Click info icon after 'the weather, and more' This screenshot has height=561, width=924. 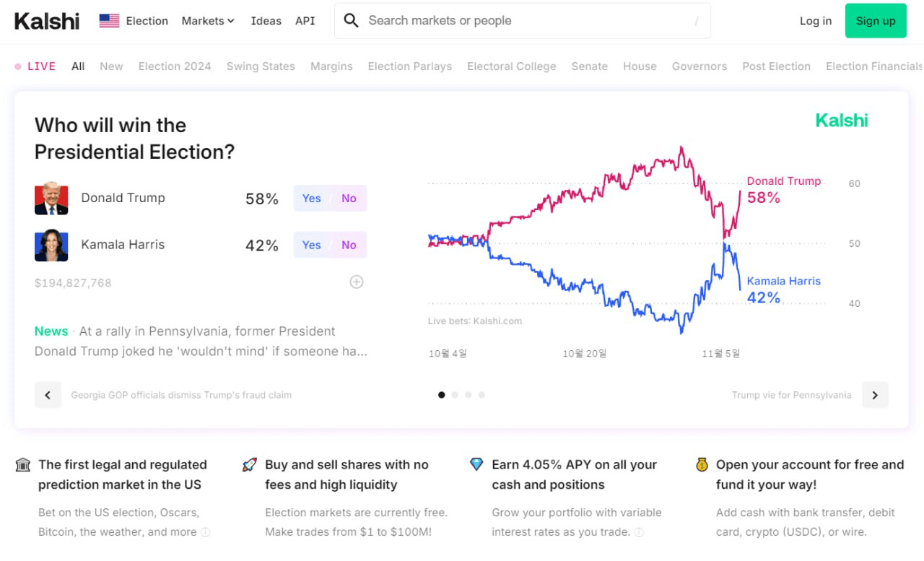(206, 532)
